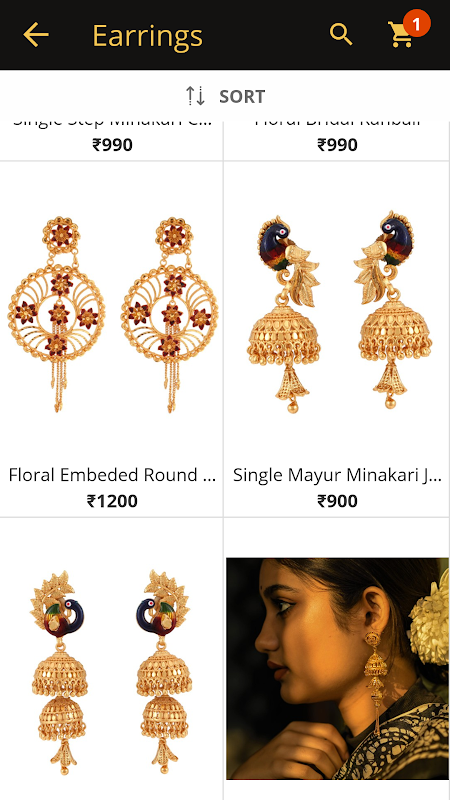Select the ₹1200 floral earrings product card
This screenshot has height=800, width=450.
pyautogui.click(x=111, y=339)
